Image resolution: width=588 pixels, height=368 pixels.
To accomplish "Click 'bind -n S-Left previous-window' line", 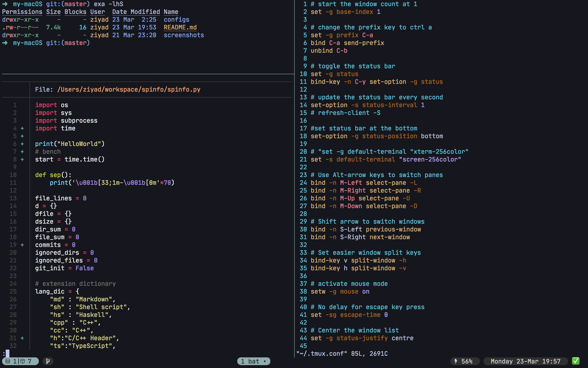I will [x=366, y=229].
